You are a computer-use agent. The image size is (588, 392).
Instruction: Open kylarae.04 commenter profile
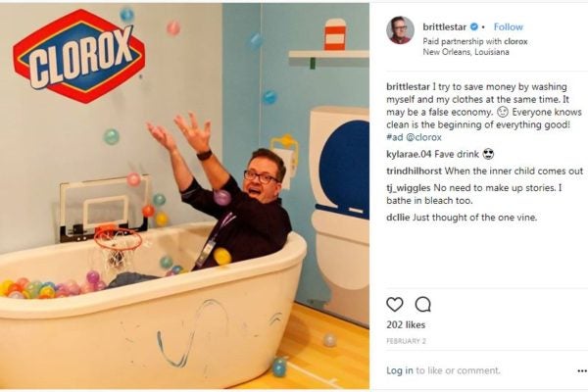(409, 154)
